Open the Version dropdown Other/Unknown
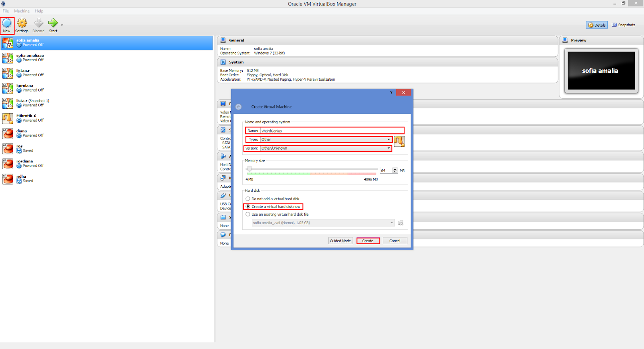Image resolution: width=644 pixels, height=349 pixels. click(326, 148)
